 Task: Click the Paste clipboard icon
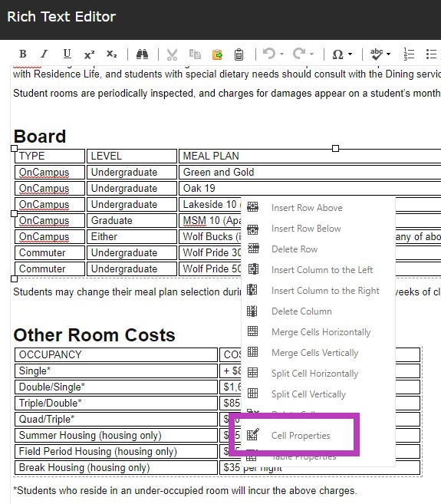(x=239, y=54)
